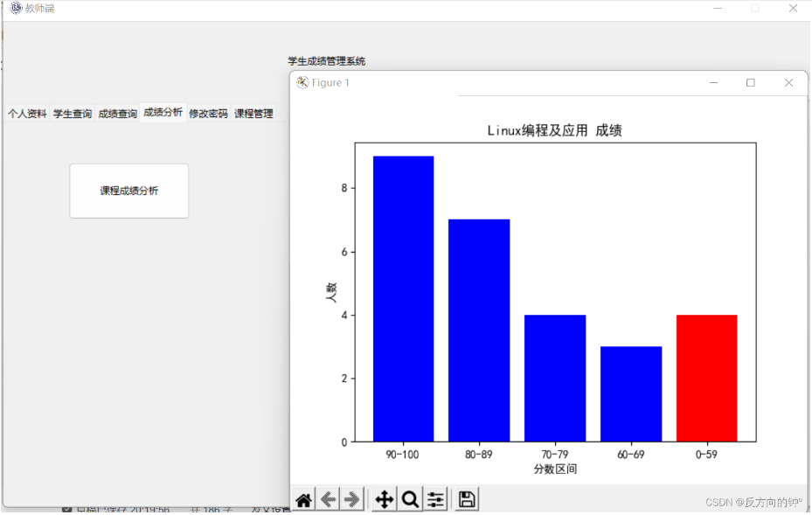Activate the Pan axes tool
The height and width of the screenshot is (515, 812).
pos(385,499)
